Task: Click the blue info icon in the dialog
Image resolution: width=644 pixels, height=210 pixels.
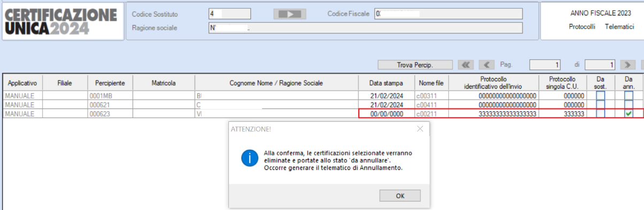Action: [250, 158]
